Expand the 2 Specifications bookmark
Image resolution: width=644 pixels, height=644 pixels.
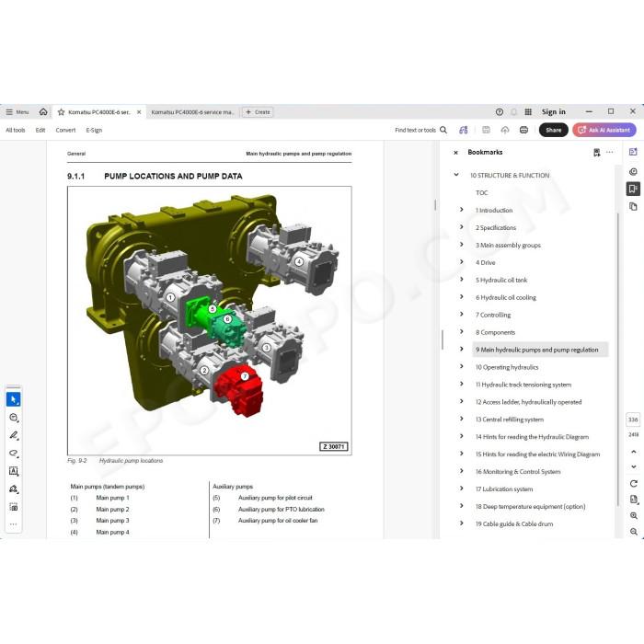coord(462,226)
